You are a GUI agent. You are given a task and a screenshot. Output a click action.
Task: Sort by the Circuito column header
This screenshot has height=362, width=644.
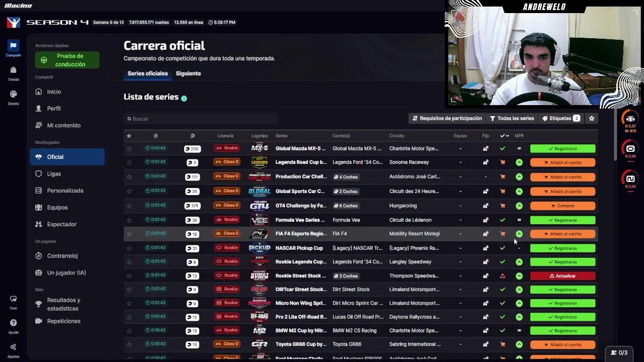pyautogui.click(x=396, y=136)
